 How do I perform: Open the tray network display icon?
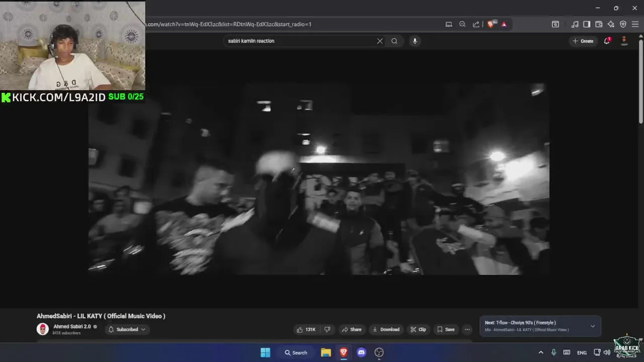click(x=597, y=352)
